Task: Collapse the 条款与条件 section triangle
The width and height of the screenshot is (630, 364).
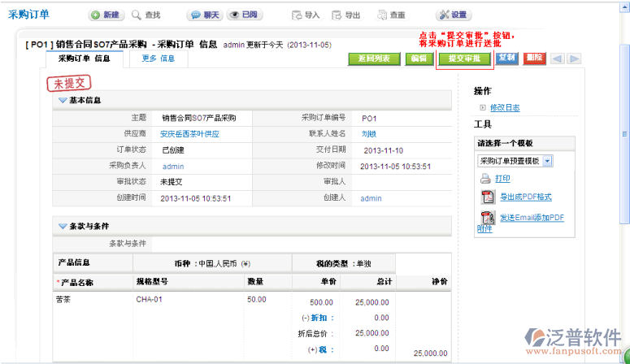Action: tap(62, 226)
